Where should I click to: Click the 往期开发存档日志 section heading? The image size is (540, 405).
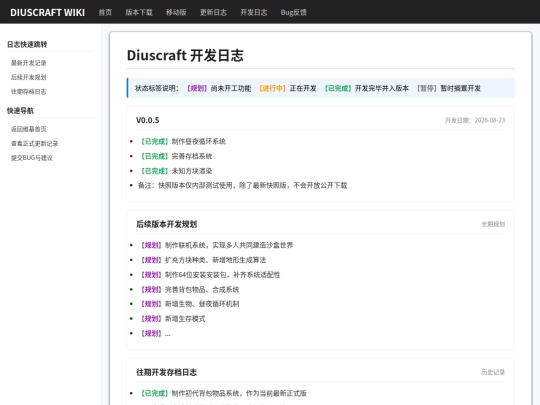(x=166, y=372)
